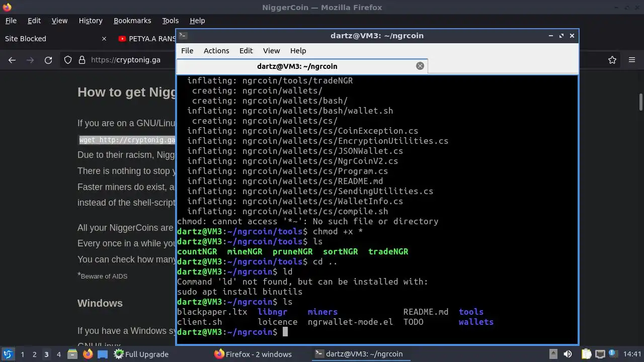Switch to virtual desktop 2
644x362 pixels.
(x=34, y=354)
